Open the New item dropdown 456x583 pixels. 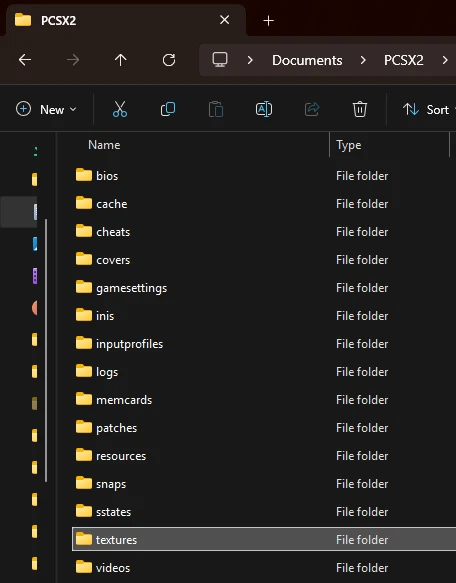pos(46,109)
